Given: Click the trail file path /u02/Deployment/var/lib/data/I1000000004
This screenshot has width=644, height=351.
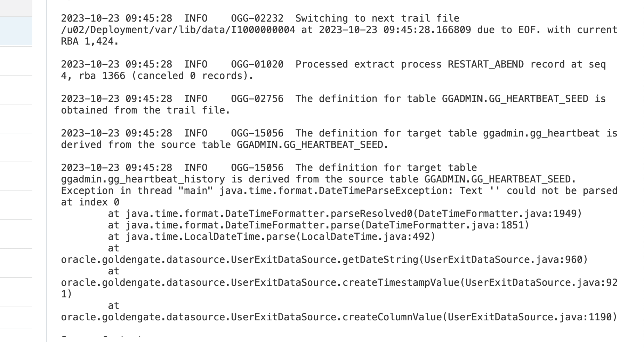Looking at the screenshot, I should click(x=178, y=30).
